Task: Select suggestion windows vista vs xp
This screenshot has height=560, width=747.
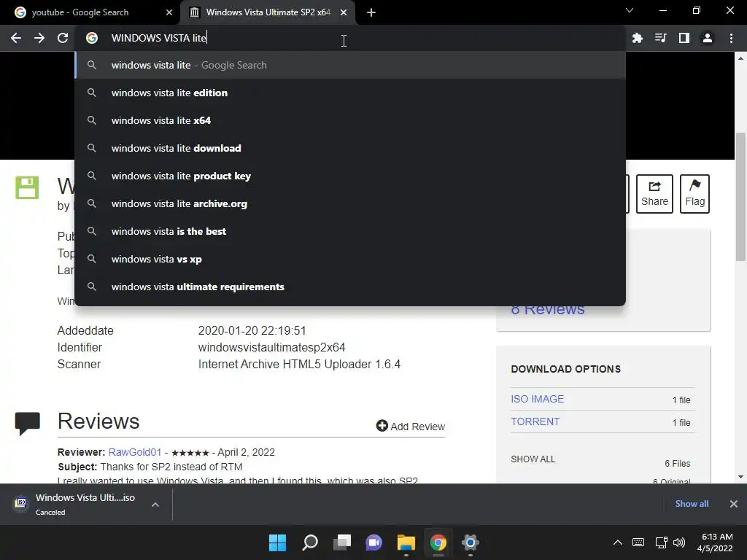Action: 350,259
